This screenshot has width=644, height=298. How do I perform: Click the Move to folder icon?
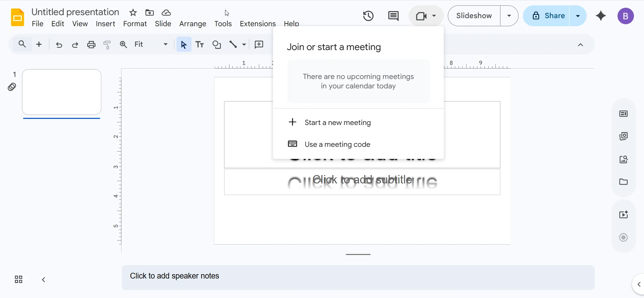point(150,13)
